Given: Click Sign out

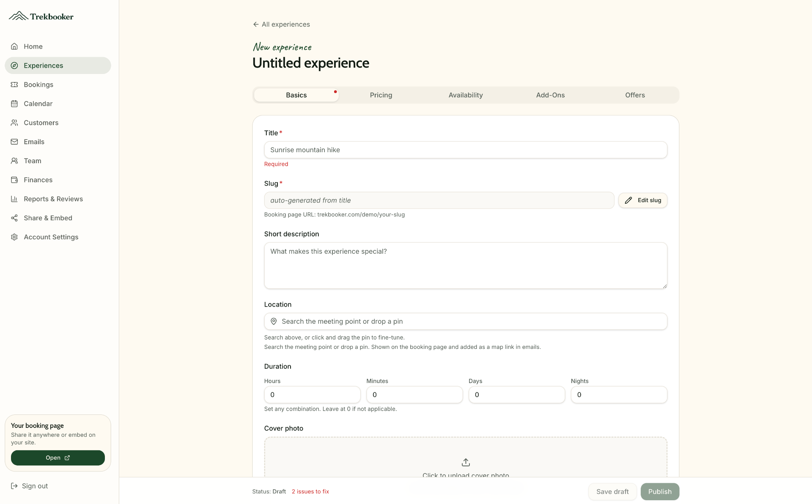Looking at the screenshot, I should coord(29,486).
